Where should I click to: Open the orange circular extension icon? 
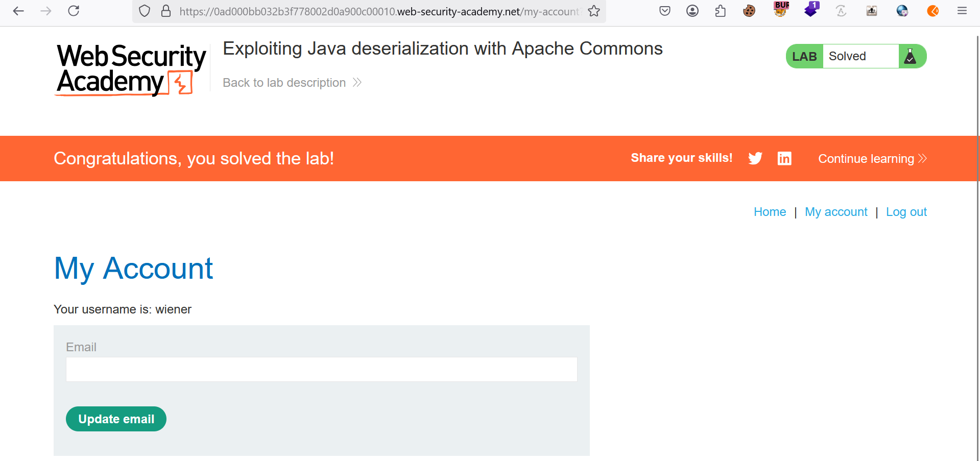tap(933, 11)
